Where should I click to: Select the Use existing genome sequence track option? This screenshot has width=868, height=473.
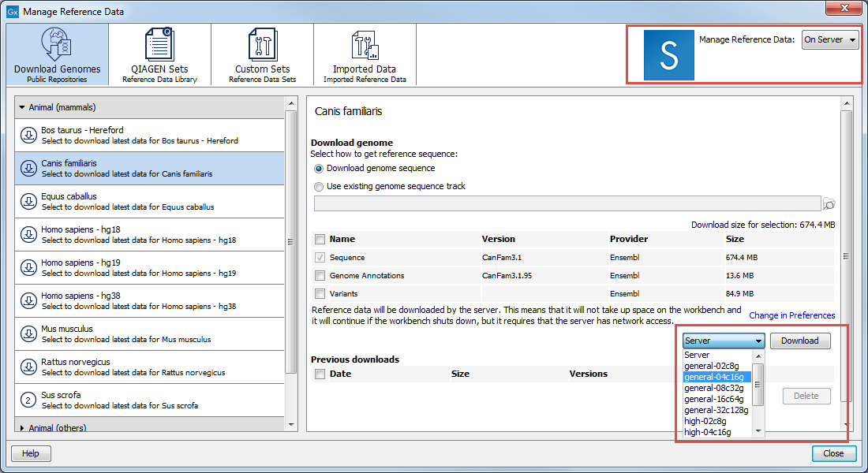[x=319, y=187]
